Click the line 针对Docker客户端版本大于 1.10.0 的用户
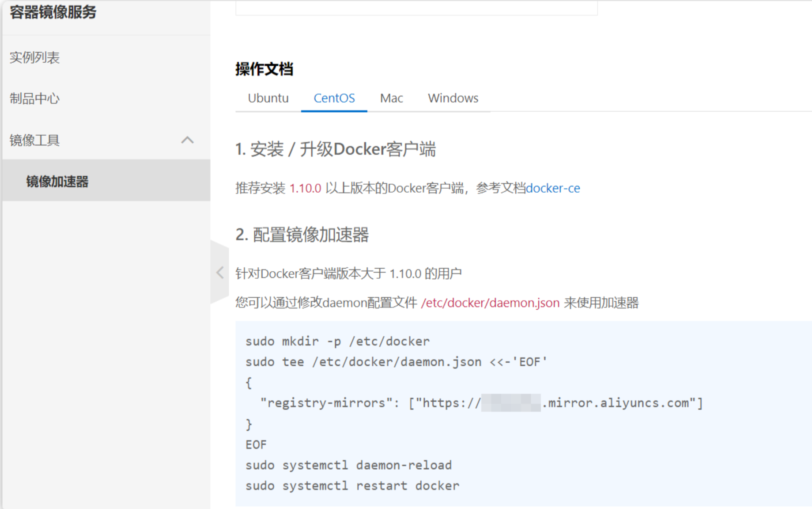The height and width of the screenshot is (509, 812). pos(348,273)
